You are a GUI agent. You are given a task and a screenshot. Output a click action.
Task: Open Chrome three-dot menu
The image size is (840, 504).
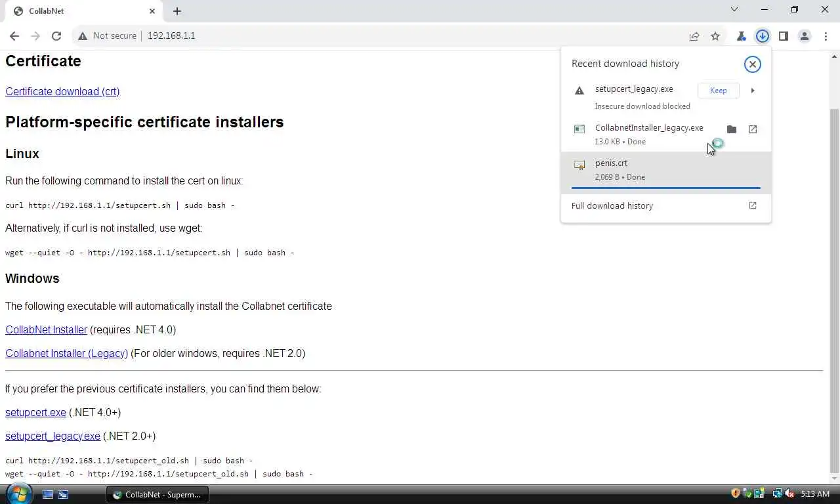[x=825, y=36]
